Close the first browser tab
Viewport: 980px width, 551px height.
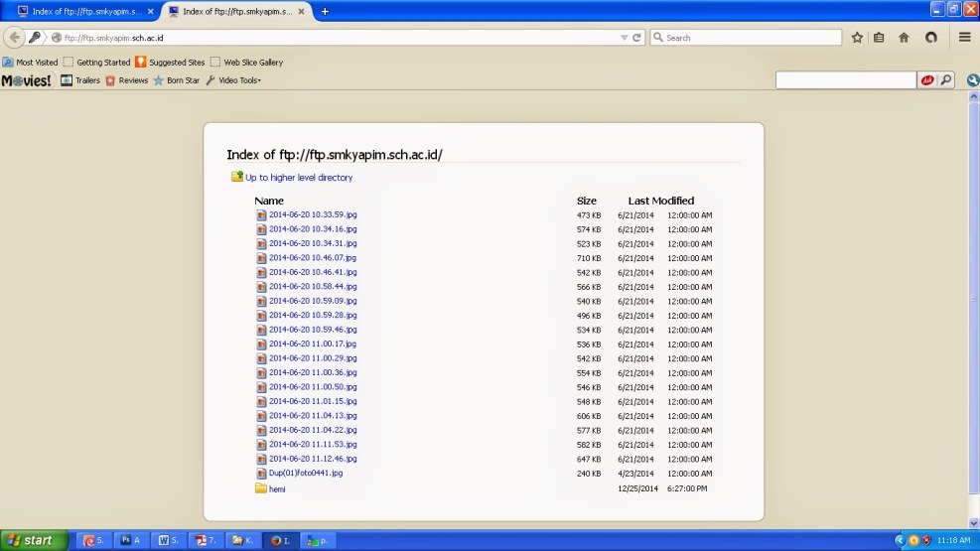click(x=151, y=11)
